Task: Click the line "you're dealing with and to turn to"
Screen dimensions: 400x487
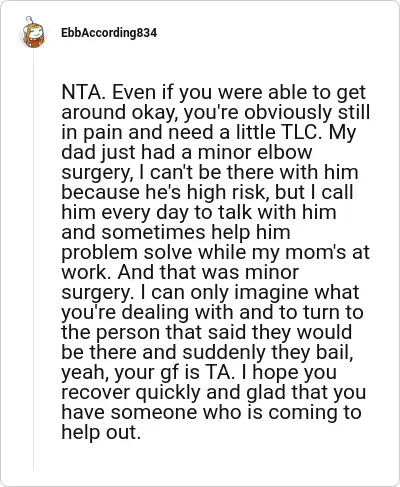Action: tap(212, 313)
